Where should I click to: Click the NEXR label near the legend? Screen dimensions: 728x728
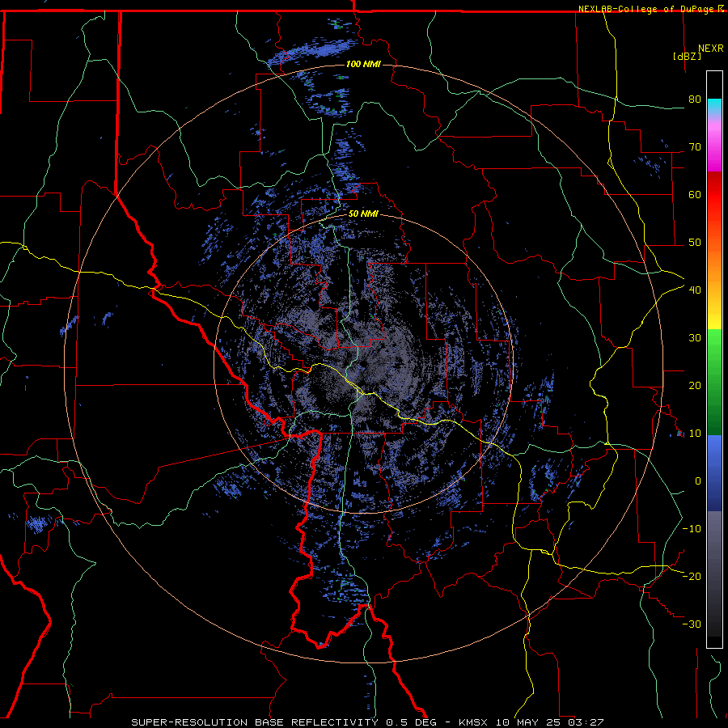[x=711, y=49]
